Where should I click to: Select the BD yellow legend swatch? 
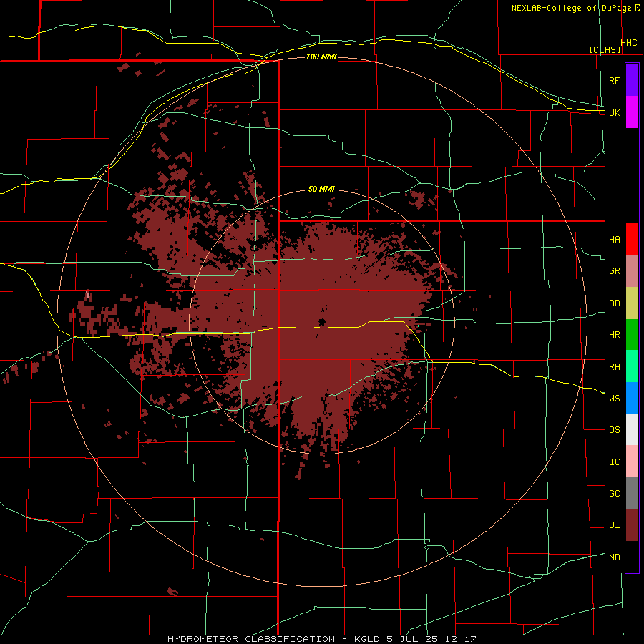(x=632, y=303)
